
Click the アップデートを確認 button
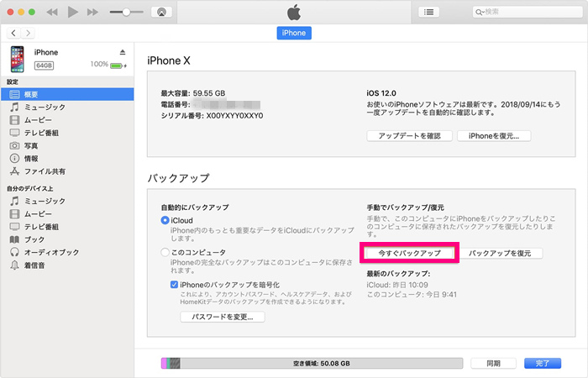(x=410, y=136)
